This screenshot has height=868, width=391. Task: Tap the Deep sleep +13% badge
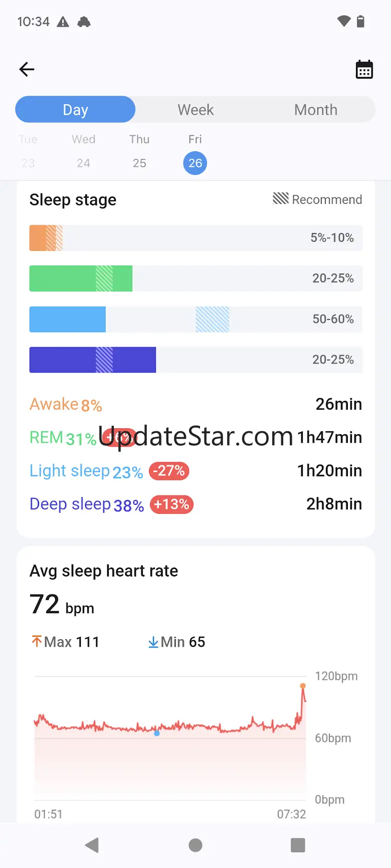pos(171,504)
